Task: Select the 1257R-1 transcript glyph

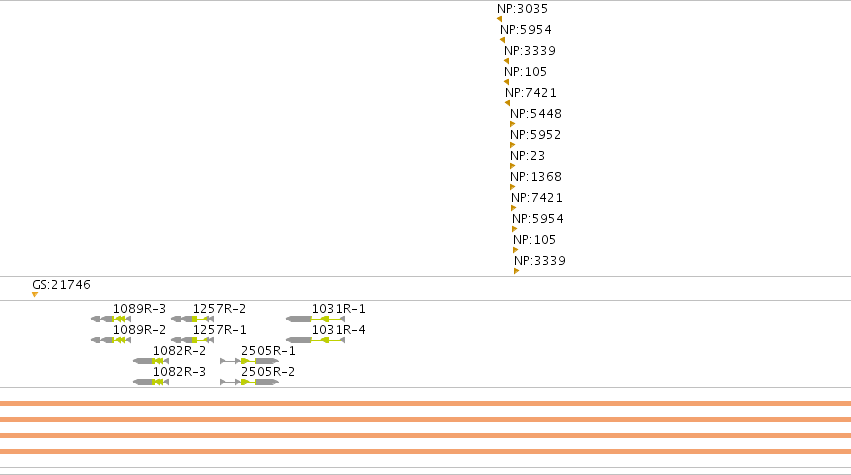Action: pyautogui.click(x=192, y=340)
